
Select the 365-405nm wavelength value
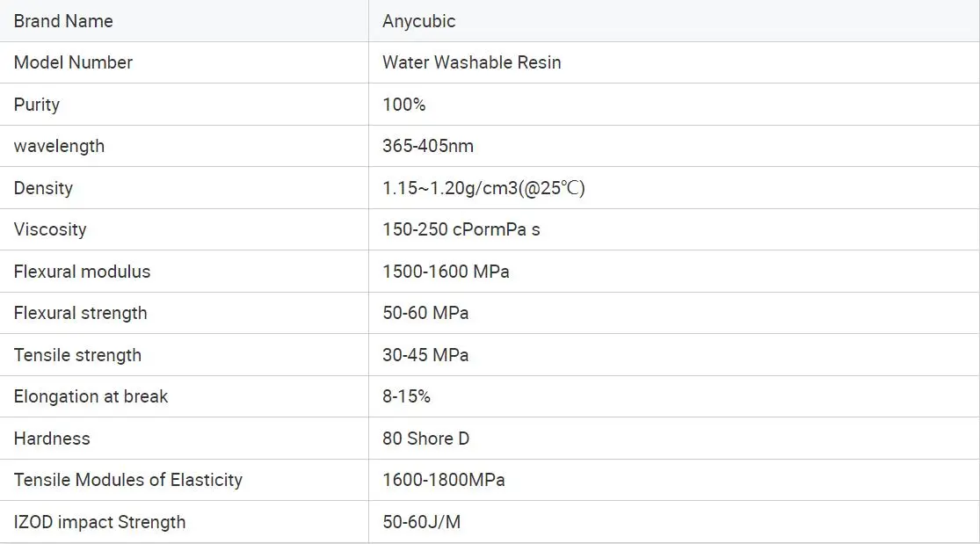(427, 146)
